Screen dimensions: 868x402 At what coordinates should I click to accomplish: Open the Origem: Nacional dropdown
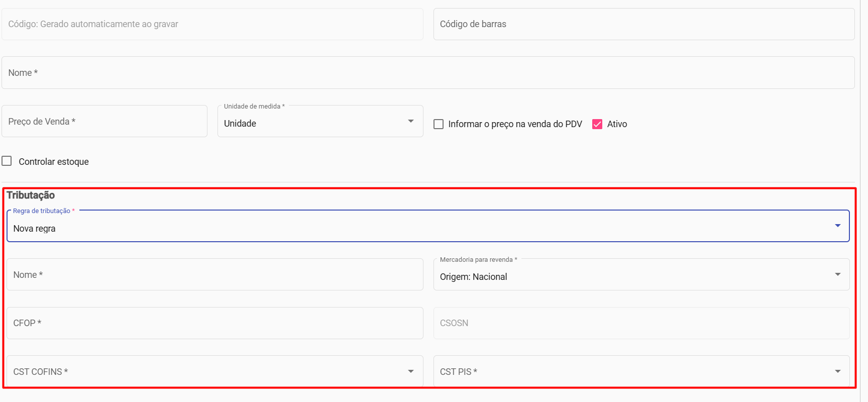[633, 276]
